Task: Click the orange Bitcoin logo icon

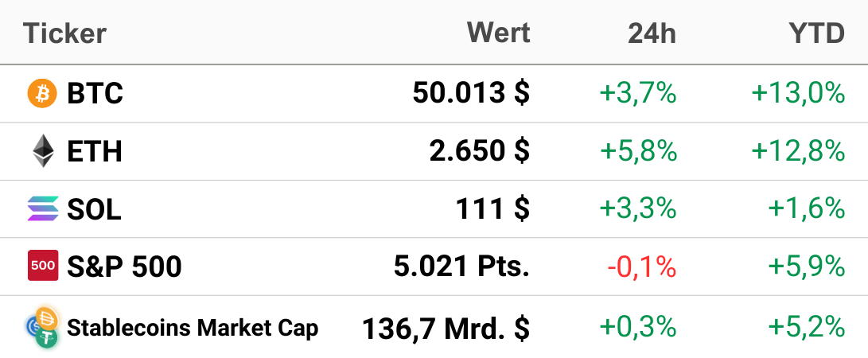Action: (42, 93)
